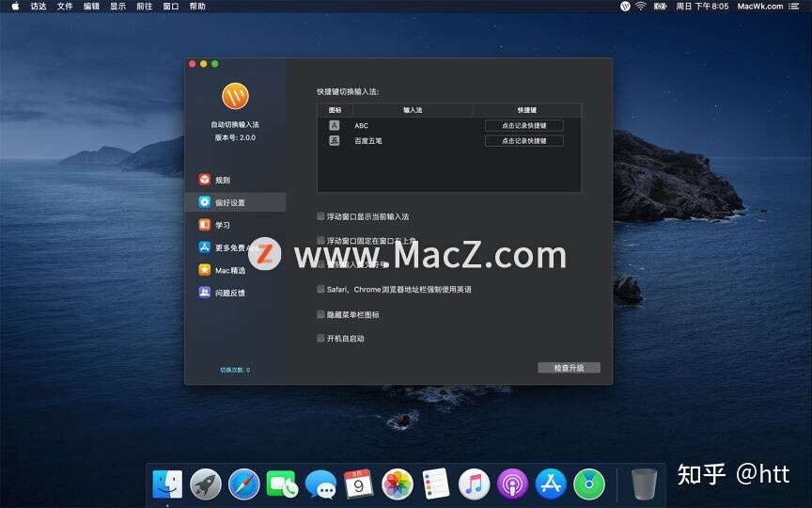Viewport: 812px width, 508px height.
Task: Click the 版本号: 2.0.0 text
Action: (235, 137)
